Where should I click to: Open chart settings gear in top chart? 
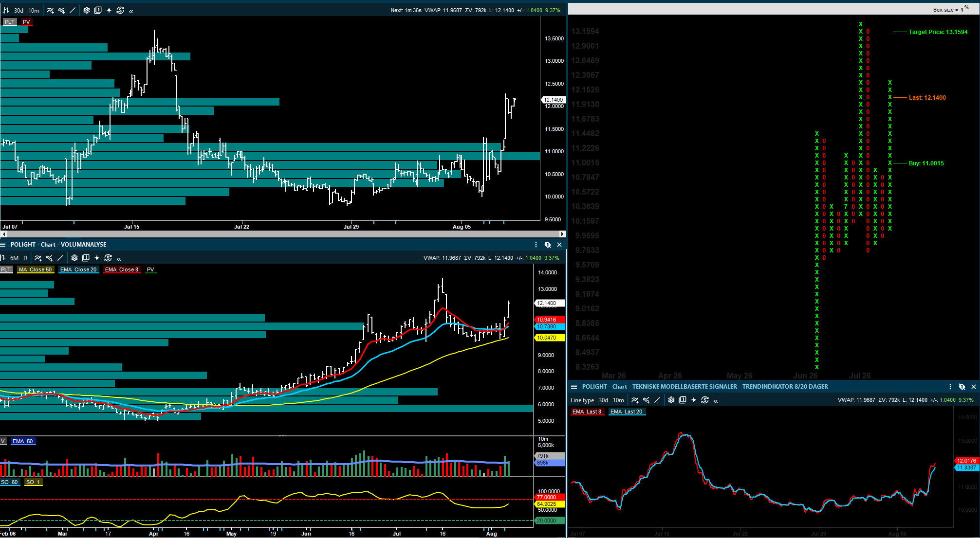[87, 10]
